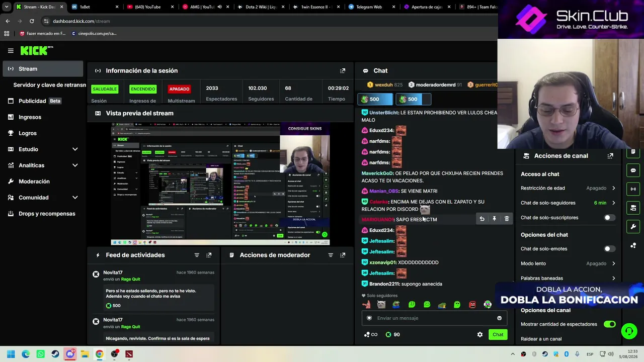This screenshot has width=644, height=362.
Task: Pop out the Acciones de moderador panel
Action: pyautogui.click(x=343, y=255)
